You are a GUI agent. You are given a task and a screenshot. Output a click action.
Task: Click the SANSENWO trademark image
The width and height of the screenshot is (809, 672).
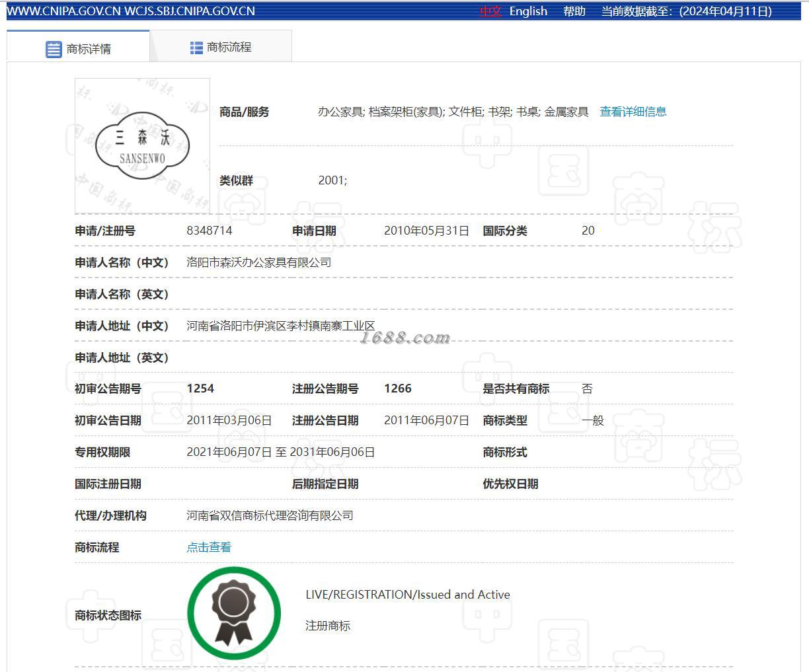tap(142, 146)
